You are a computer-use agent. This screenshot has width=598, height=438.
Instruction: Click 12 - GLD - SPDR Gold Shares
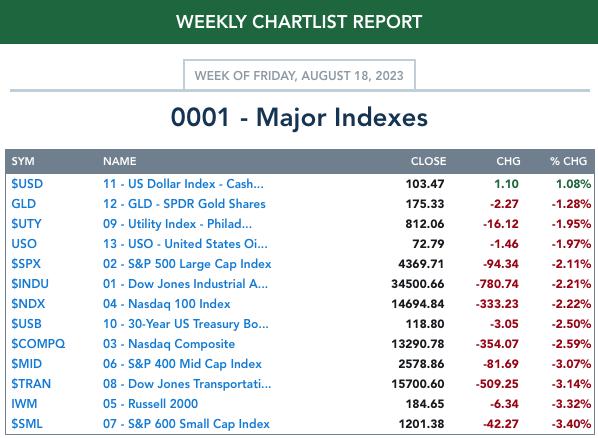184,204
